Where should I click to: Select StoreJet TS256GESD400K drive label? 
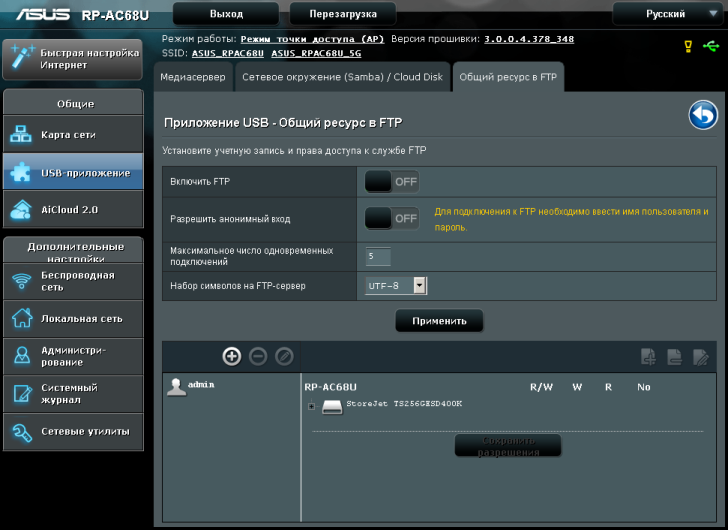coord(404,403)
